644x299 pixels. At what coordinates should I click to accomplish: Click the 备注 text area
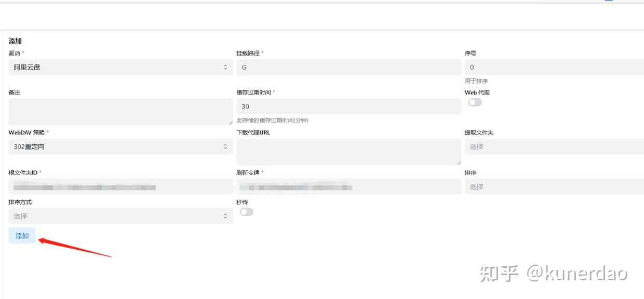(120, 112)
